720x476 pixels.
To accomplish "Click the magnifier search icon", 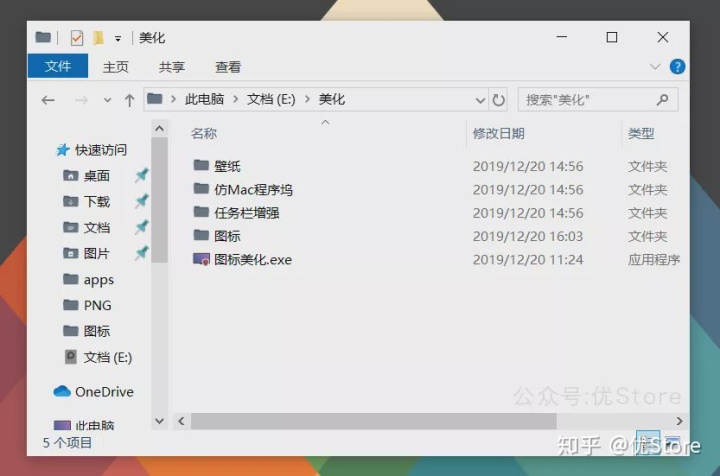I will 662,99.
